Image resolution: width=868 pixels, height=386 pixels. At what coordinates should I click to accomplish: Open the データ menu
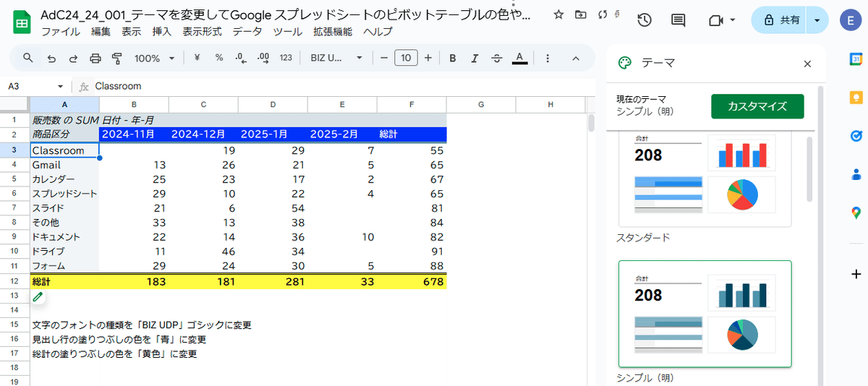point(247,31)
